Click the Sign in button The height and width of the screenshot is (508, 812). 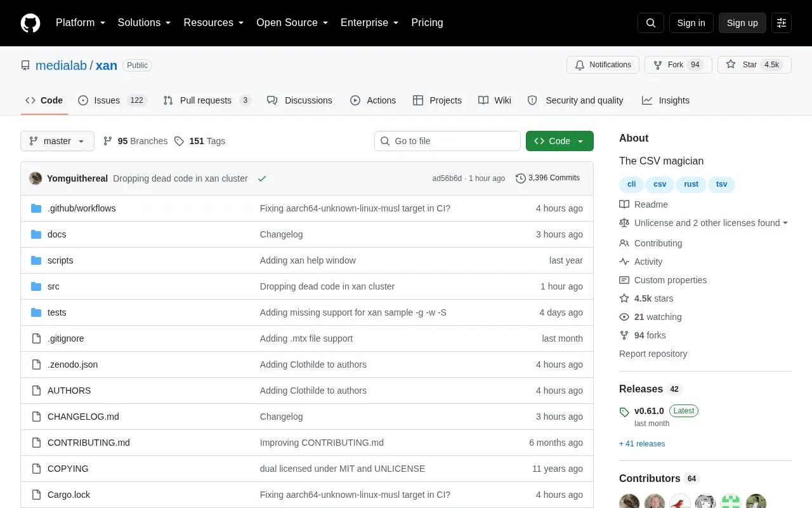click(691, 23)
